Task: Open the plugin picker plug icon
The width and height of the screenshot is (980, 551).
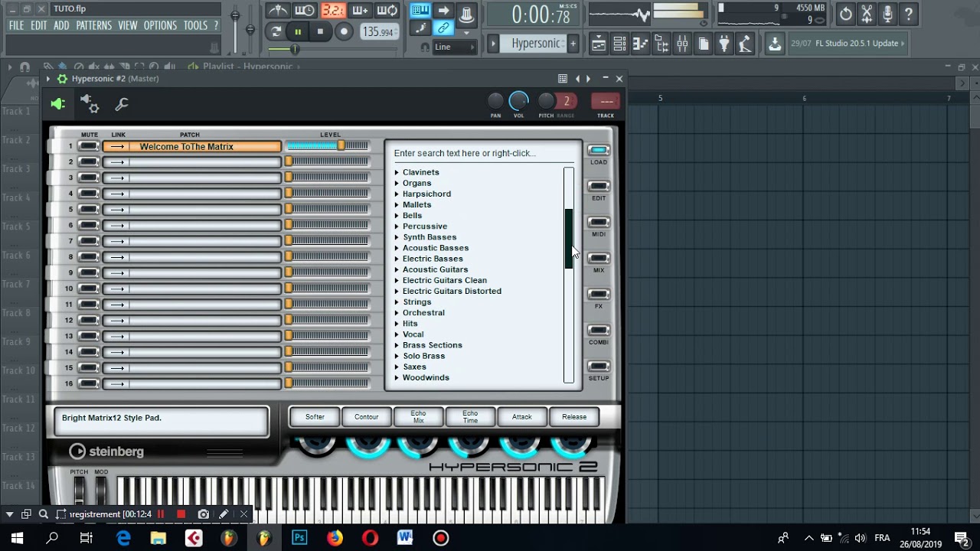Action: tap(724, 44)
